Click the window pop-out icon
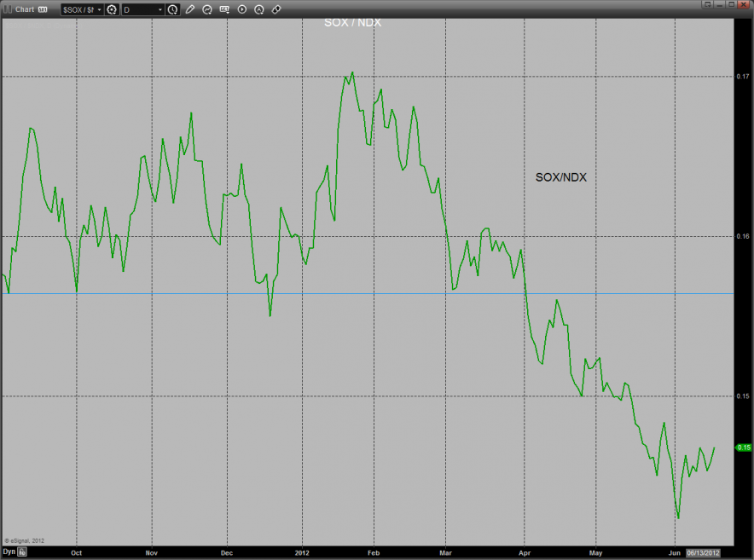Image resolution: width=754 pixels, height=560 pixels. pos(708,4)
